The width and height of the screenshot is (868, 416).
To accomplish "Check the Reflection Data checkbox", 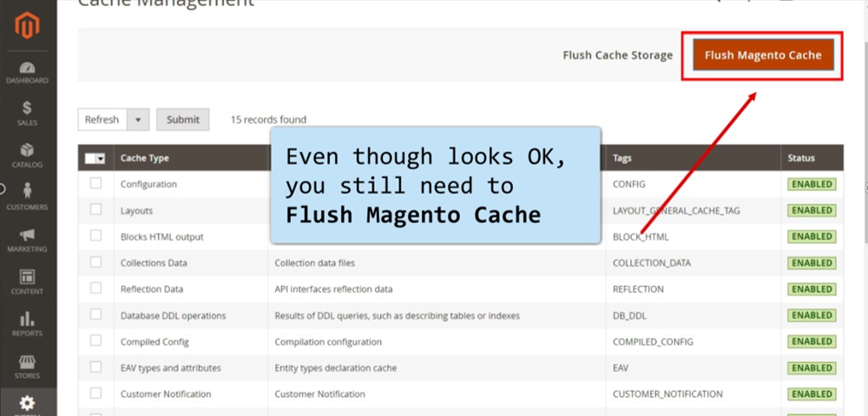I will pos(95,288).
